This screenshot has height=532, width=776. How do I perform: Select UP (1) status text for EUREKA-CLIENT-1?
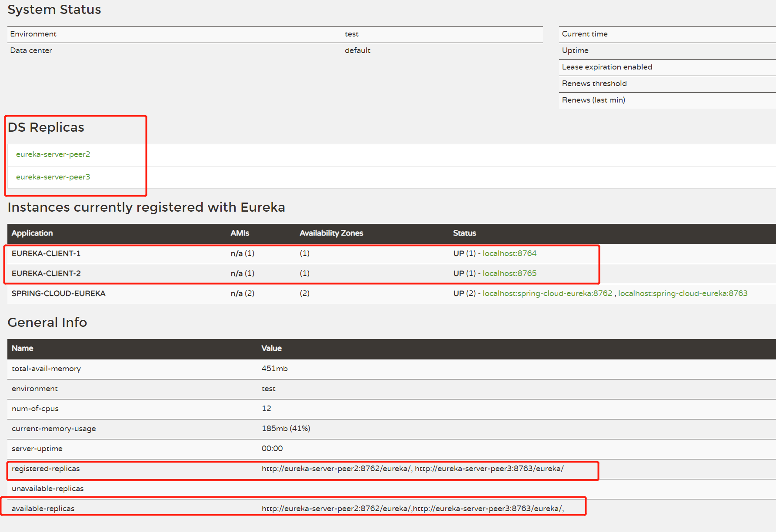464,253
